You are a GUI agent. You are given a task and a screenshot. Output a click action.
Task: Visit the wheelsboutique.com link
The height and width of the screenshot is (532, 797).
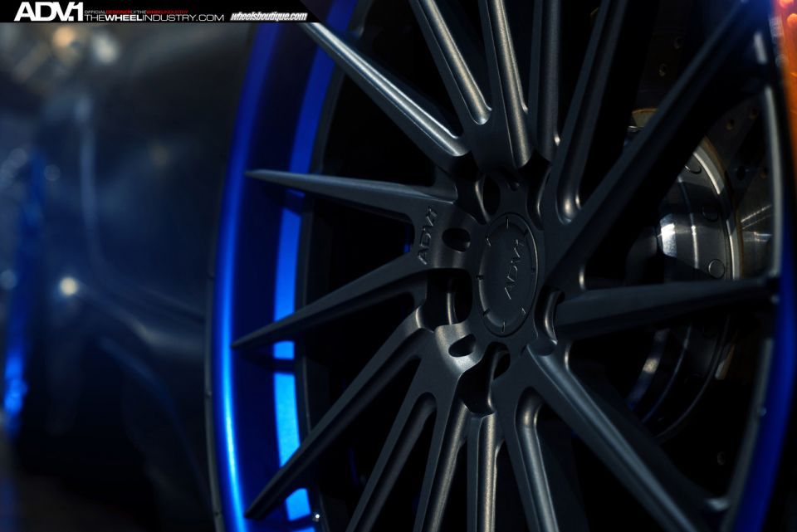(268, 16)
